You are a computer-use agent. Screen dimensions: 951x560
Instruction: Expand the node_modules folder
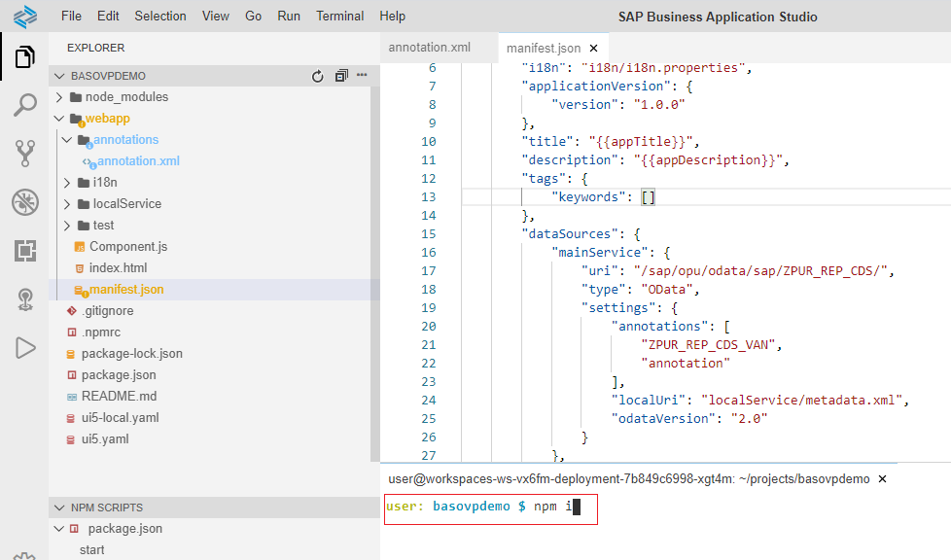[59, 97]
